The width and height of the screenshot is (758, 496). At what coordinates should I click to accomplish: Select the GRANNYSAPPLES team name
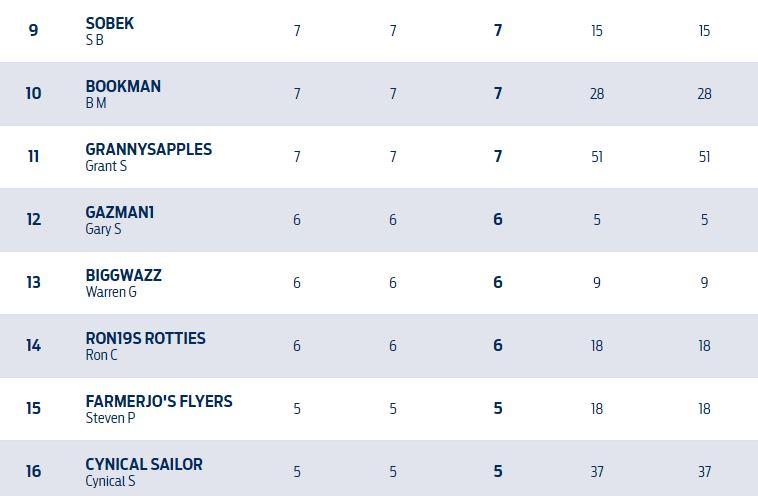coord(149,149)
